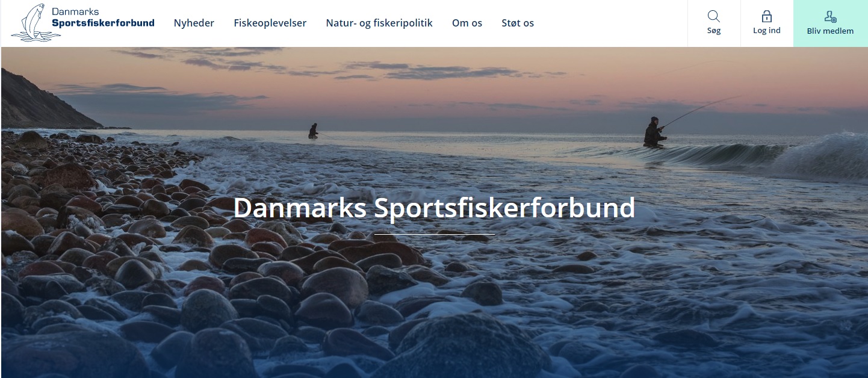Viewport: 868px width, 378px height.
Task: Open the Nyheder menu
Action: click(194, 23)
